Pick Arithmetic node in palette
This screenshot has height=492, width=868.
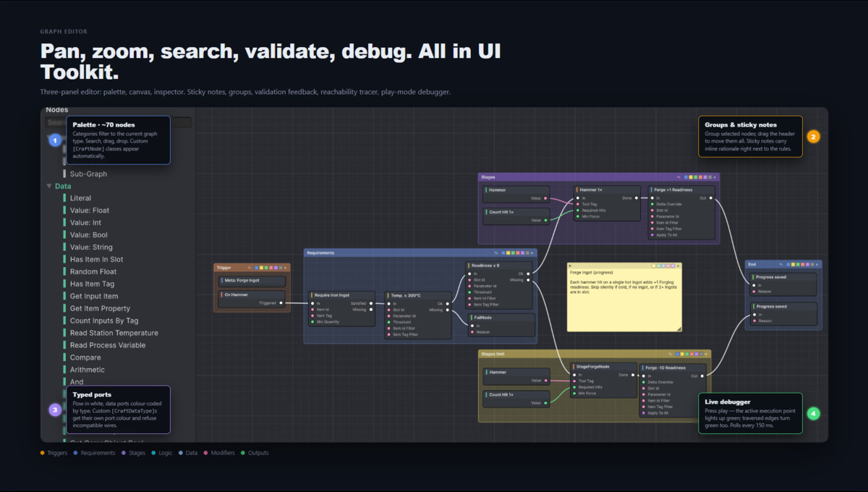[88, 370]
